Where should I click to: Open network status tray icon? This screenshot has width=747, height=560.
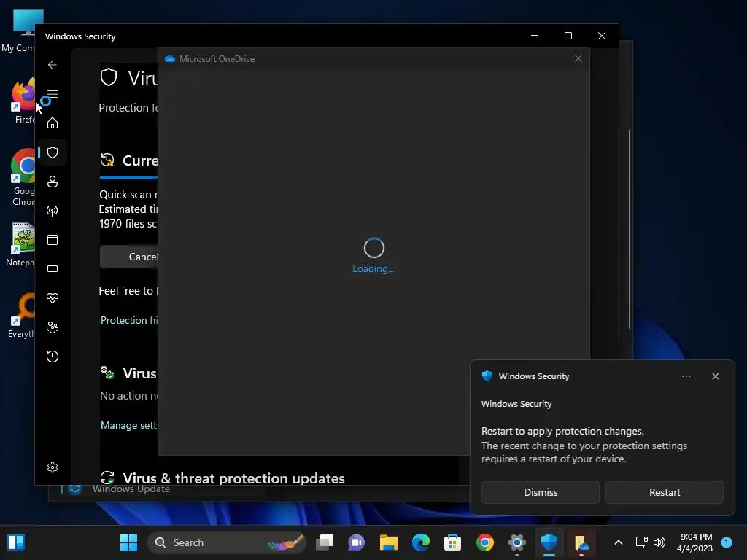(x=642, y=542)
